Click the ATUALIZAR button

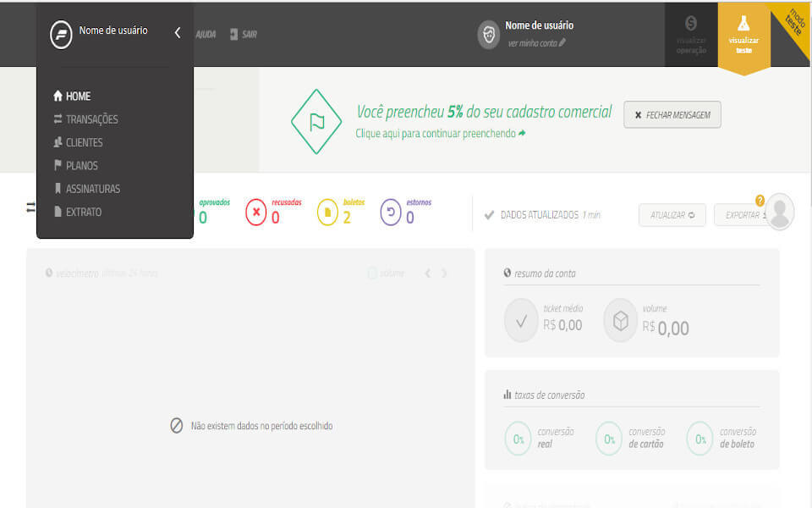point(672,214)
